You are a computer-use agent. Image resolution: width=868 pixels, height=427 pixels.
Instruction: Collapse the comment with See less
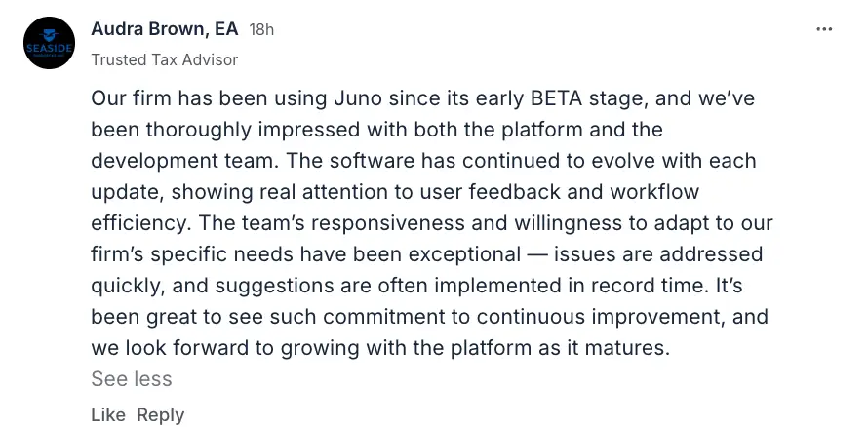pos(131,379)
